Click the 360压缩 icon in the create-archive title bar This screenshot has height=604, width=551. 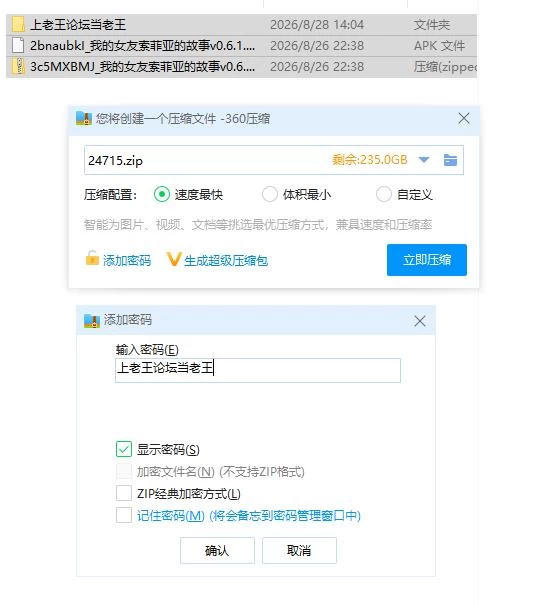coord(84,119)
